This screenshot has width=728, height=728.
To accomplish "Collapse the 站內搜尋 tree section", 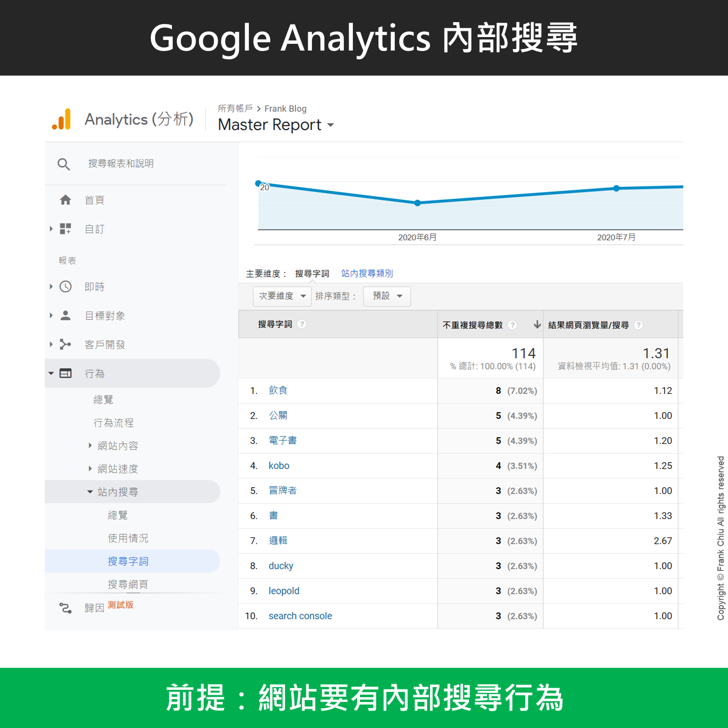I will [x=90, y=492].
